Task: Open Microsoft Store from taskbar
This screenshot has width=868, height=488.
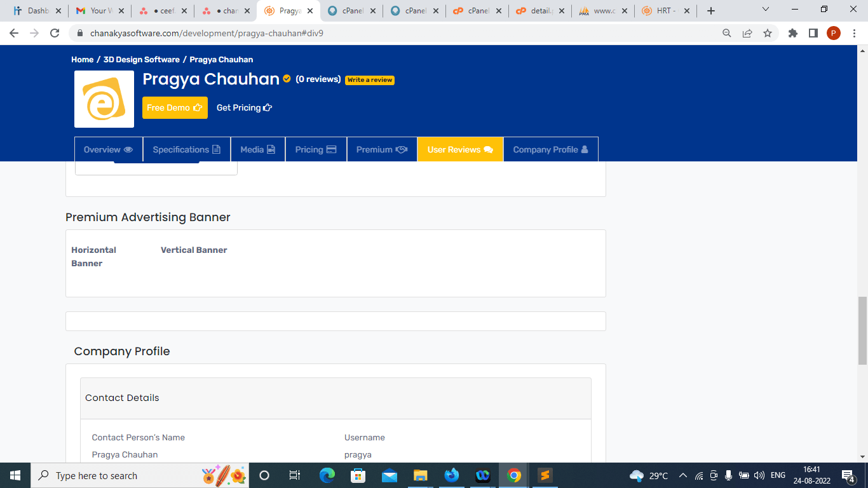Action: 358,475
